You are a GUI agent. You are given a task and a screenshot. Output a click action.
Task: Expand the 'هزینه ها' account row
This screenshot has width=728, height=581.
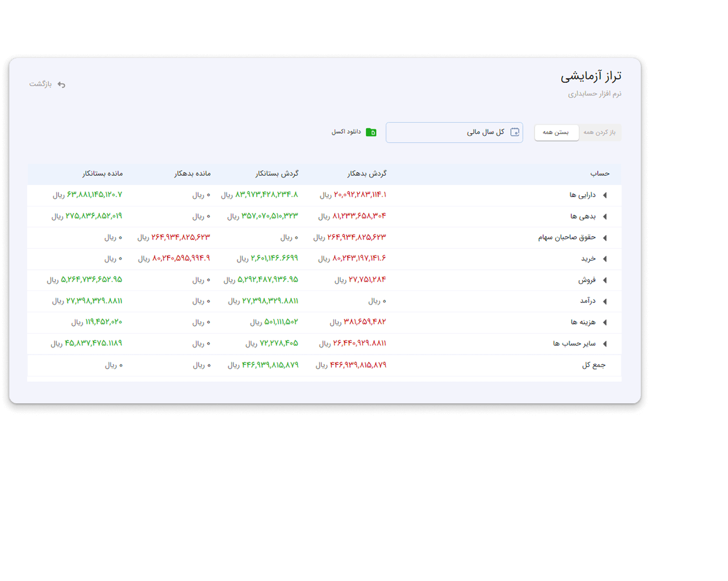click(605, 322)
